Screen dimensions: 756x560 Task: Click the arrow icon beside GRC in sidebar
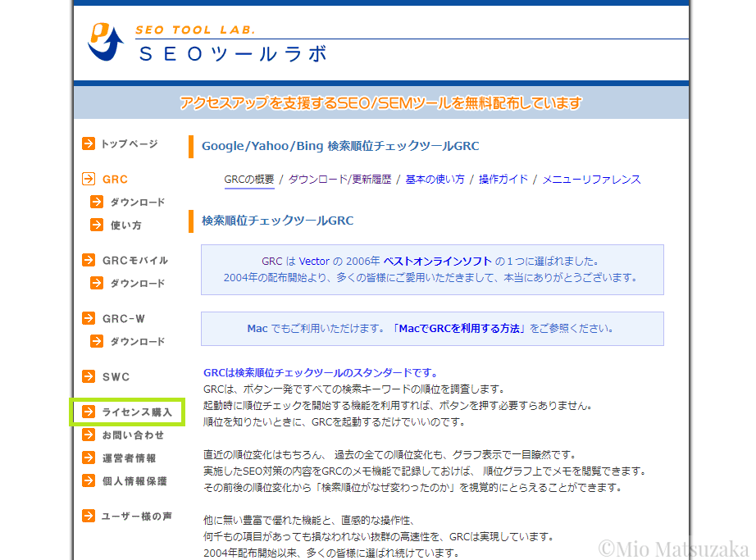tap(89, 179)
